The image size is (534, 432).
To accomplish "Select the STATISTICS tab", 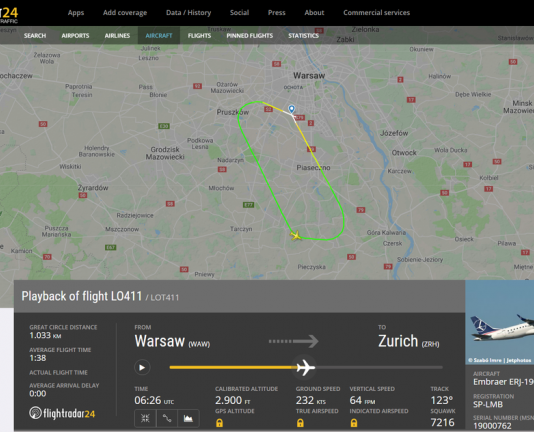I will (x=303, y=35).
